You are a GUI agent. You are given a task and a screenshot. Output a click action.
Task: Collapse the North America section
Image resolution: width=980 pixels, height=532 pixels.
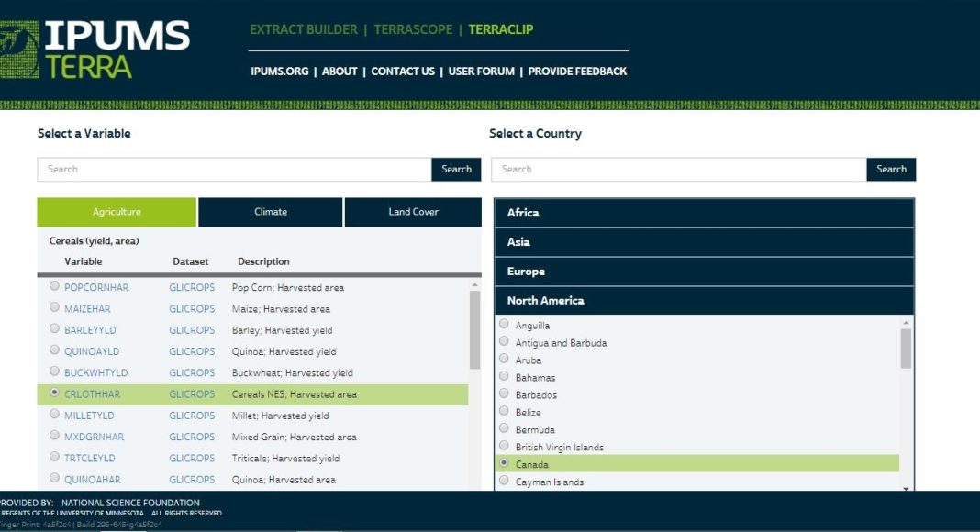click(704, 301)
